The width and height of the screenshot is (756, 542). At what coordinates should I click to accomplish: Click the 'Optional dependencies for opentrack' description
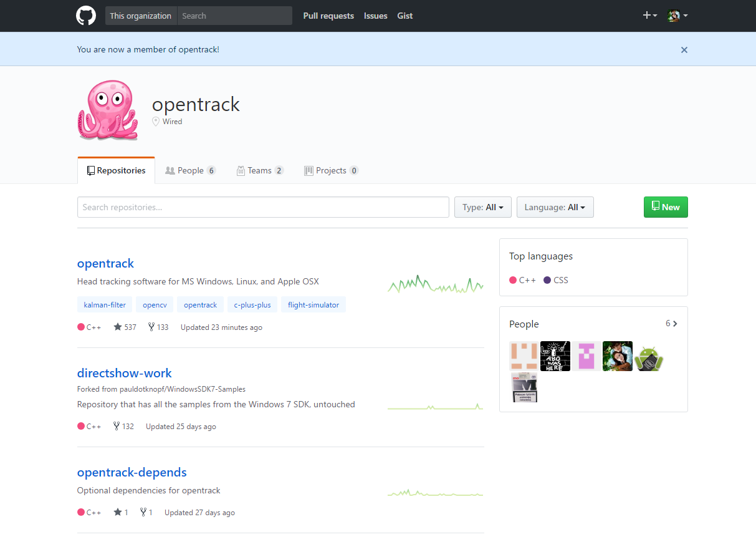pos(149,490)
